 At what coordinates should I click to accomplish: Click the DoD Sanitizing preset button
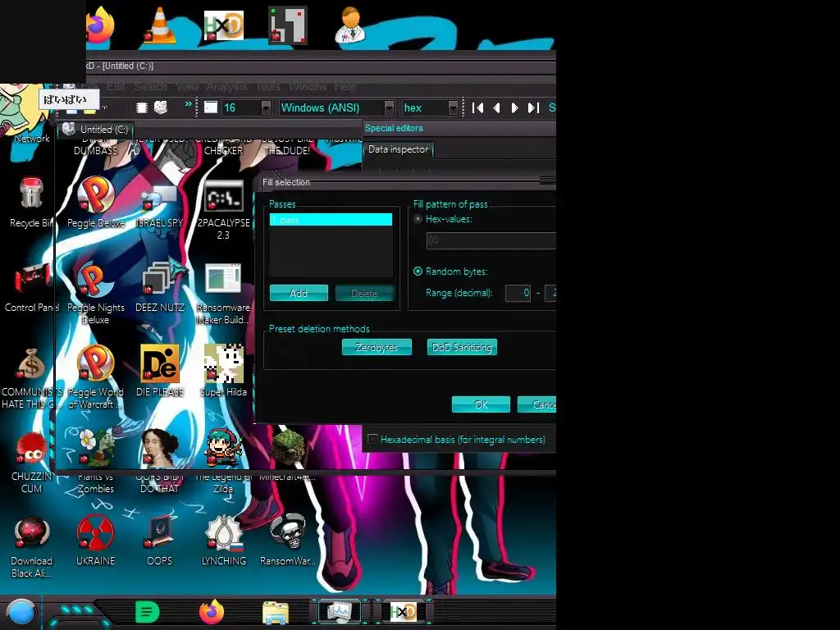coord(462,347)
